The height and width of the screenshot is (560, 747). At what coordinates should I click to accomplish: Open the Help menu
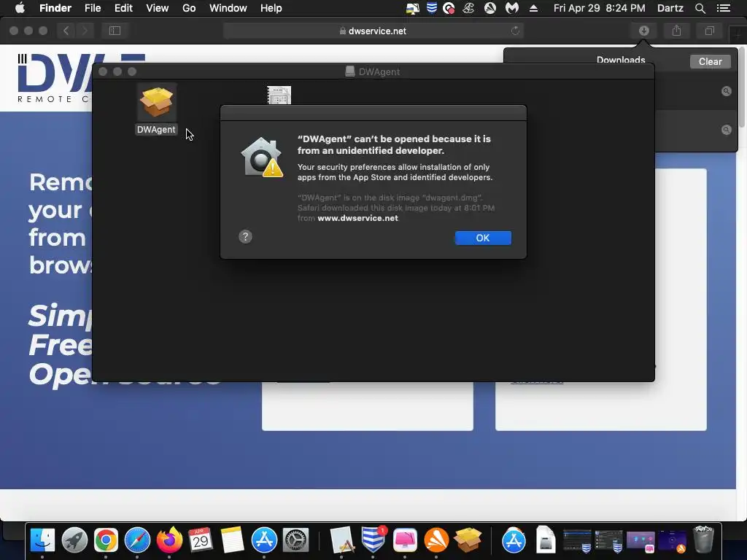[271, 8]
